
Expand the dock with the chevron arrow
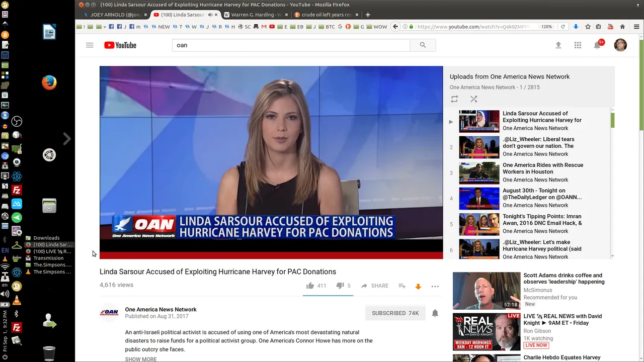point(67,139)
